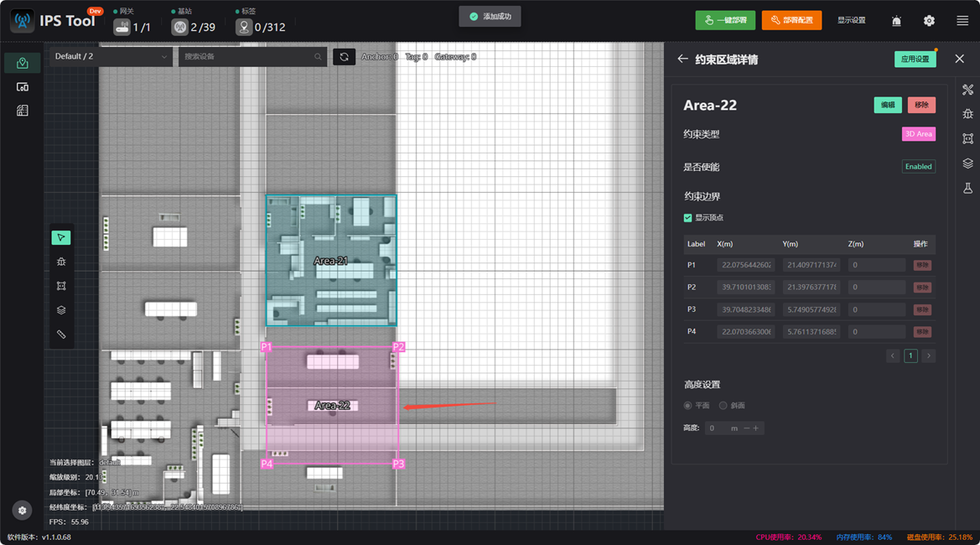This screenshot has height=545, width=980.
Task: Toggle the Enabled status tag
Action: [918, 166]
